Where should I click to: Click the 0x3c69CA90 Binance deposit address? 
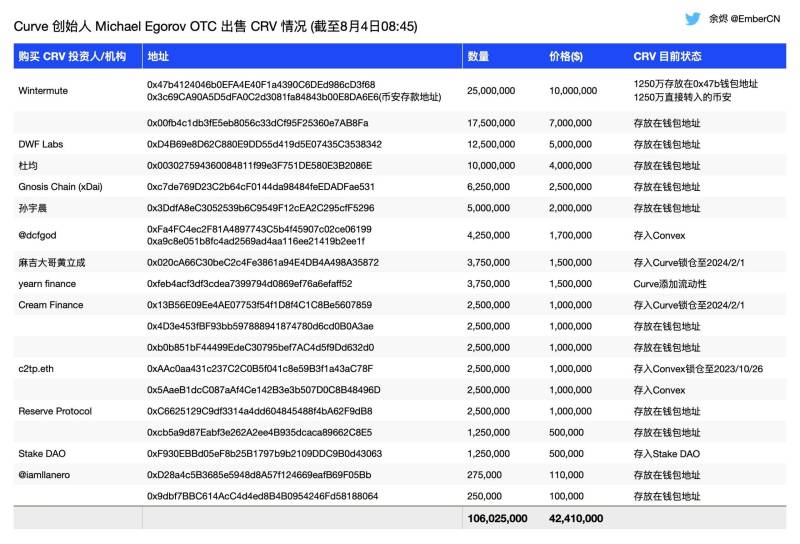tap(294, 97)
